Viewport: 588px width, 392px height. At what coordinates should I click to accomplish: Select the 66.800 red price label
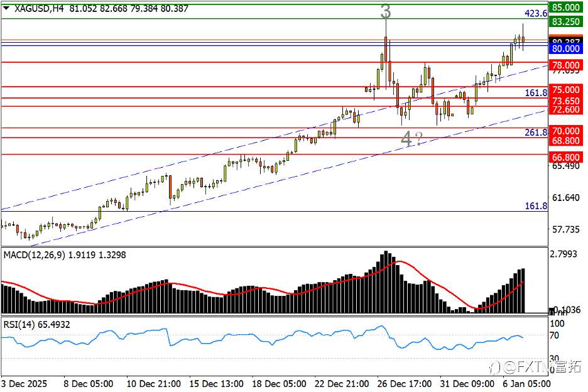566,157
